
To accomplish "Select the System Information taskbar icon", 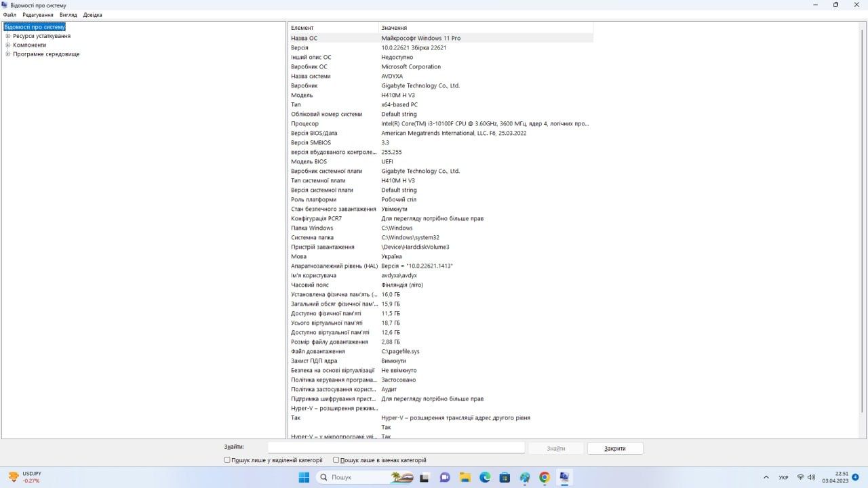I will coord(564,477).
